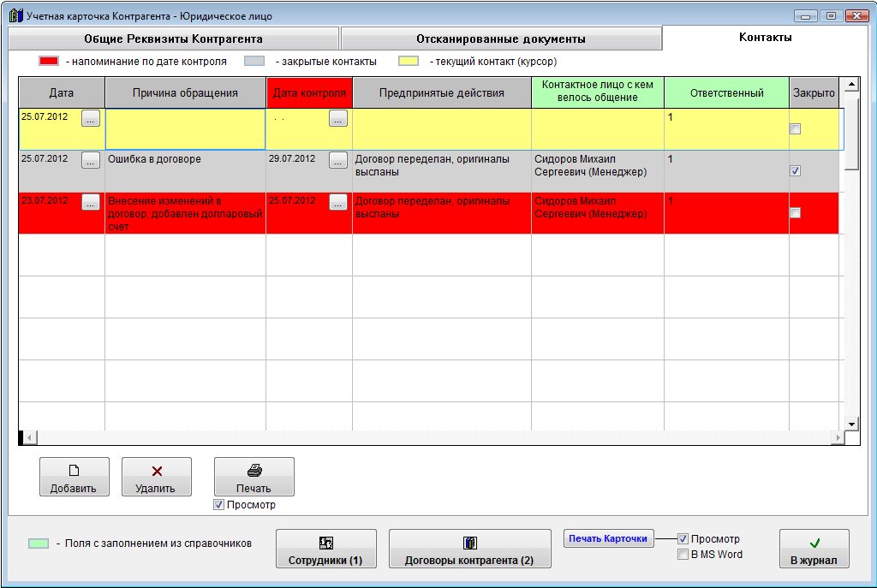This screenshot has height=588, width=877.
Task: Click Контактное лицо cell in yellow row
Action: (597, 129)
